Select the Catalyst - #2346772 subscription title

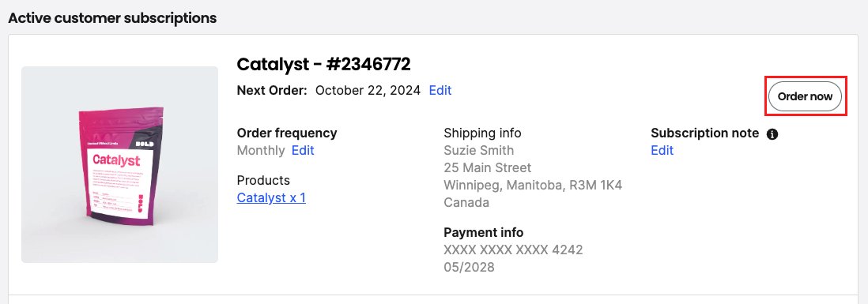tap(324, 65)
